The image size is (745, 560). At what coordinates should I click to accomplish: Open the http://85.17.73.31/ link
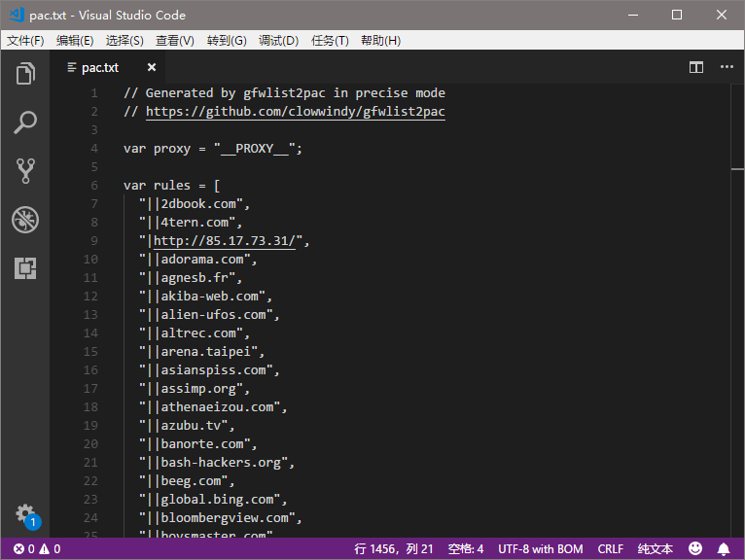(x=225, y=241)
